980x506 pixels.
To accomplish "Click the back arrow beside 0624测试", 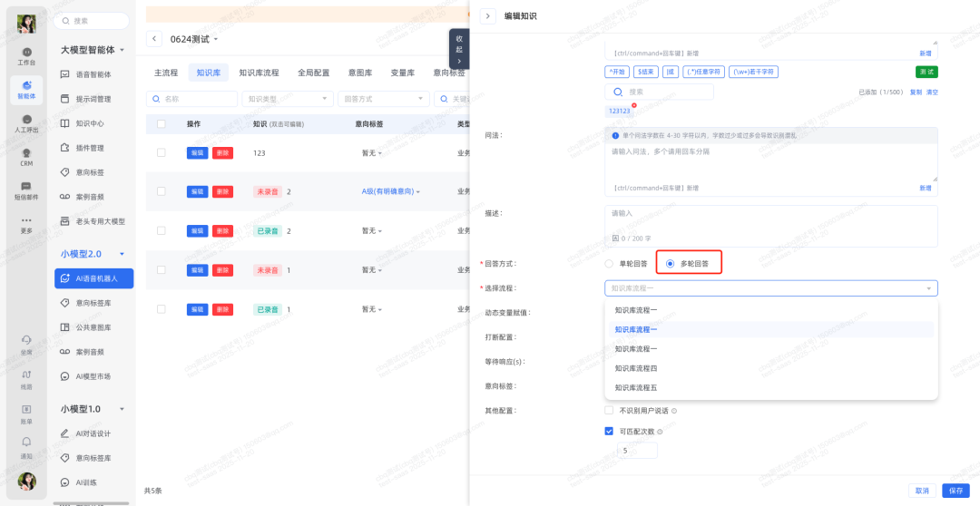I will 154,39.
